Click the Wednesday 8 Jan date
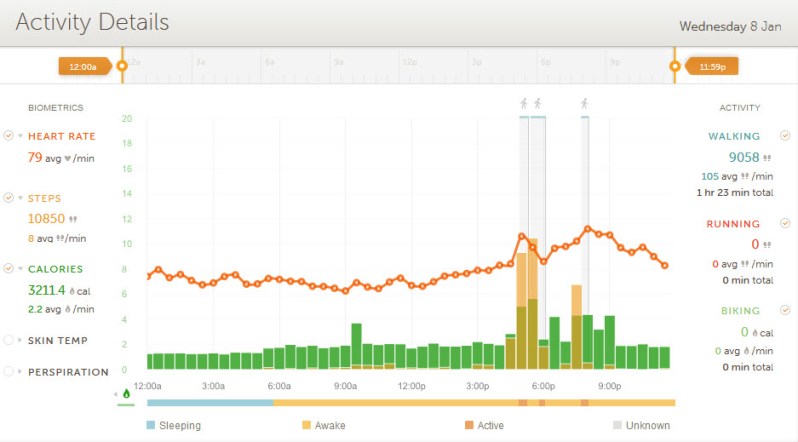This screenshot has width=798, height=442. pos(729,26)
